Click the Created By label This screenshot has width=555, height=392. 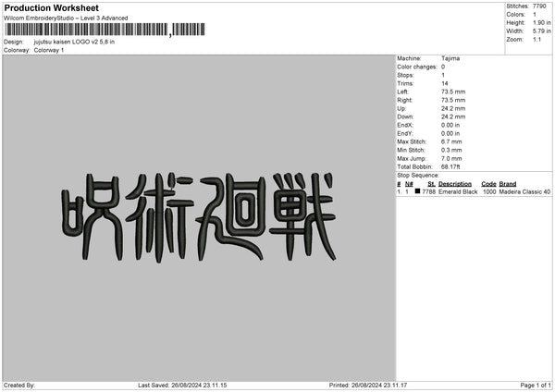pyautogui.click(x=19, y=386)
